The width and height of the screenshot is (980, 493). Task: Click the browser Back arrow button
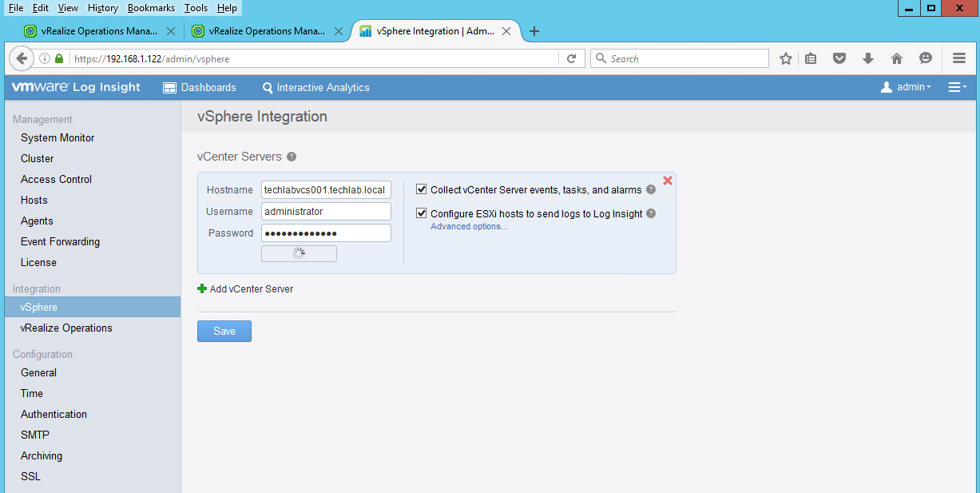click(22, 58)
